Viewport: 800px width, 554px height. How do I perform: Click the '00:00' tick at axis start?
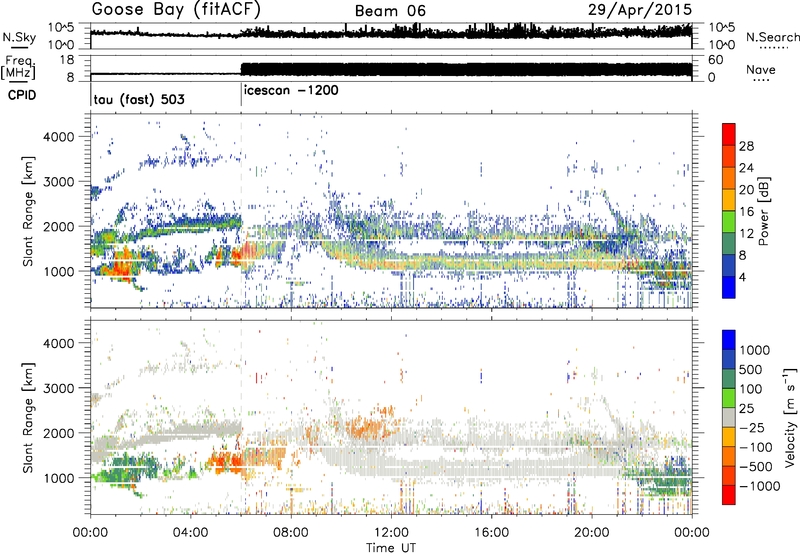(90, 533)
